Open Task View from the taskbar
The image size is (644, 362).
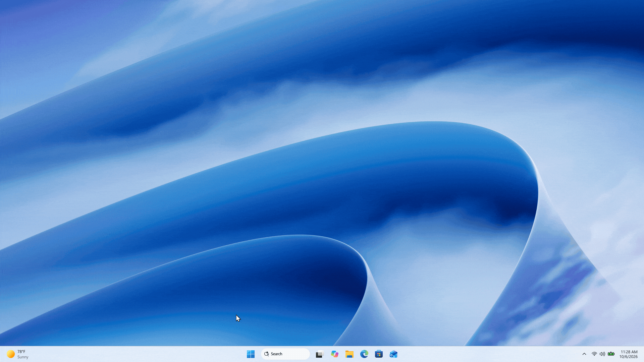pos(320,354)
